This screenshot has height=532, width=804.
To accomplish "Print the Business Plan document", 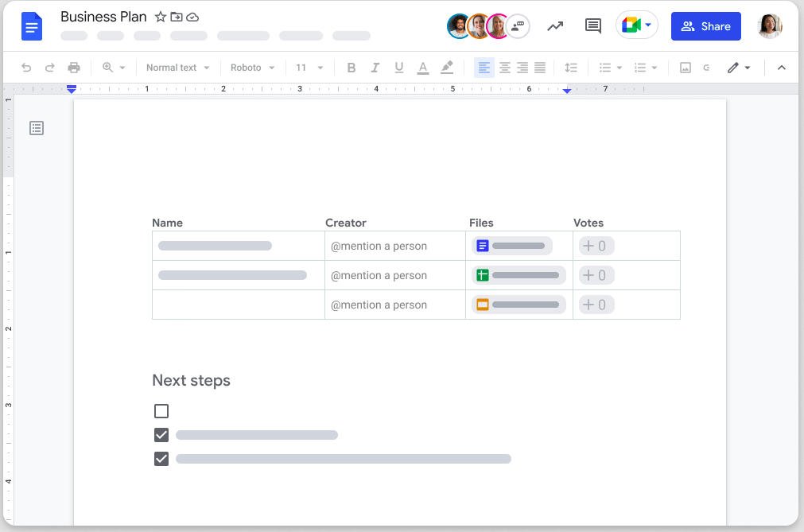I will point(74,68).
